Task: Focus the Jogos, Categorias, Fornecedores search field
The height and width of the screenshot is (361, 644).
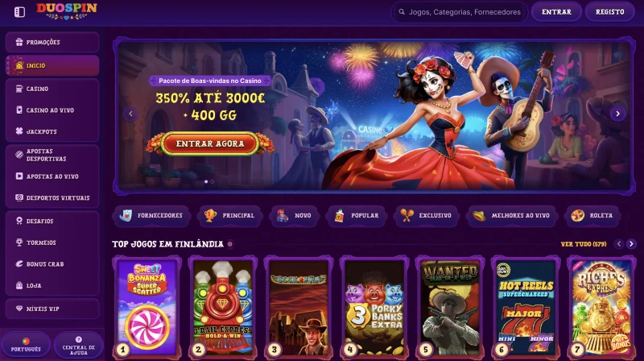Action: coord(459,12)
